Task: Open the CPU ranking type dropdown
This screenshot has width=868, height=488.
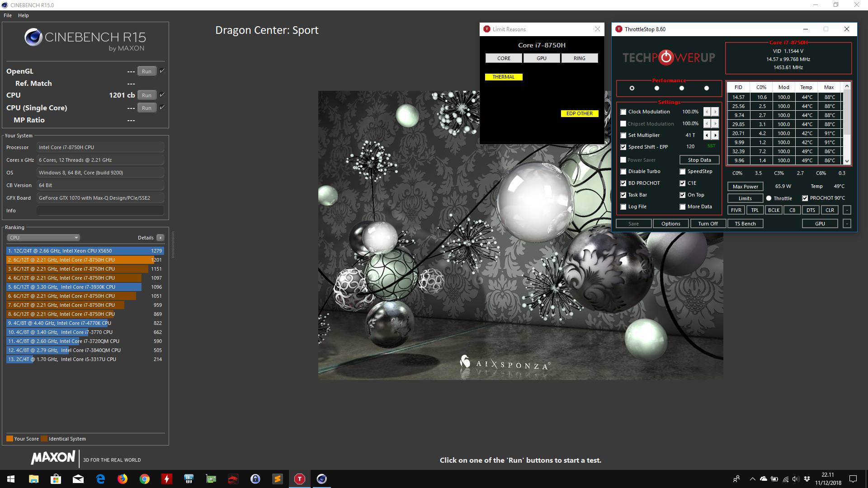Action: coord(43,238)
